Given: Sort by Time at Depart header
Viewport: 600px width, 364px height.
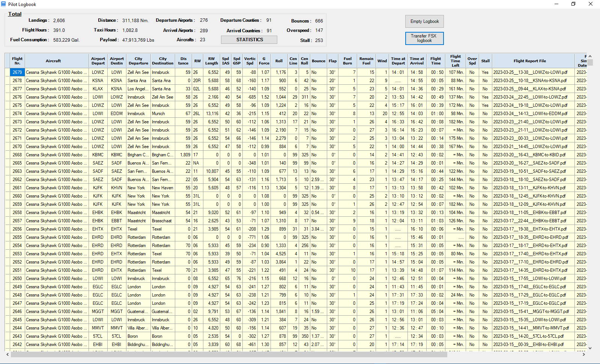Looking at the screenshot, I should [398, 61].
